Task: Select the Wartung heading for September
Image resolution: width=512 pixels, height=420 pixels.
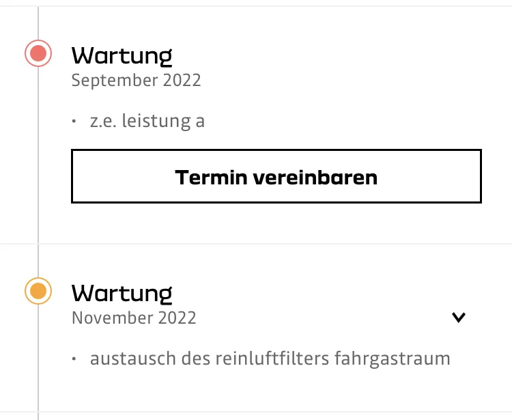Action: coord(122,55)
